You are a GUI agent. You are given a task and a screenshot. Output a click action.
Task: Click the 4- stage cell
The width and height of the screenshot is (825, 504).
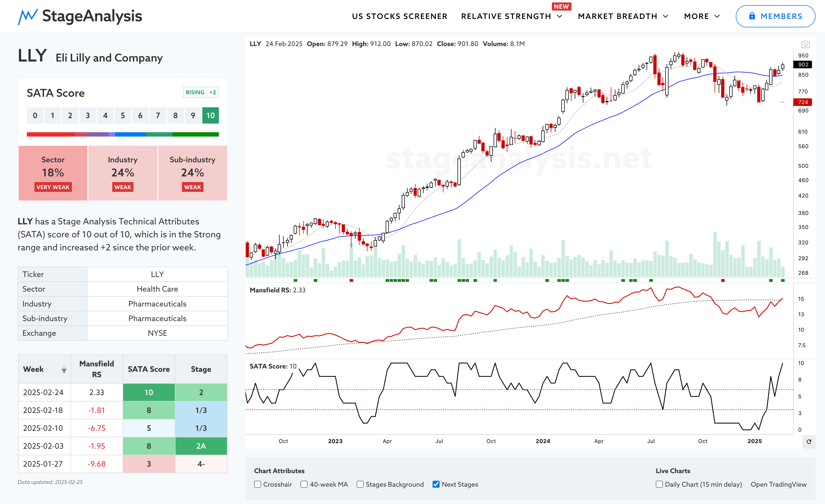click(201, 464)
